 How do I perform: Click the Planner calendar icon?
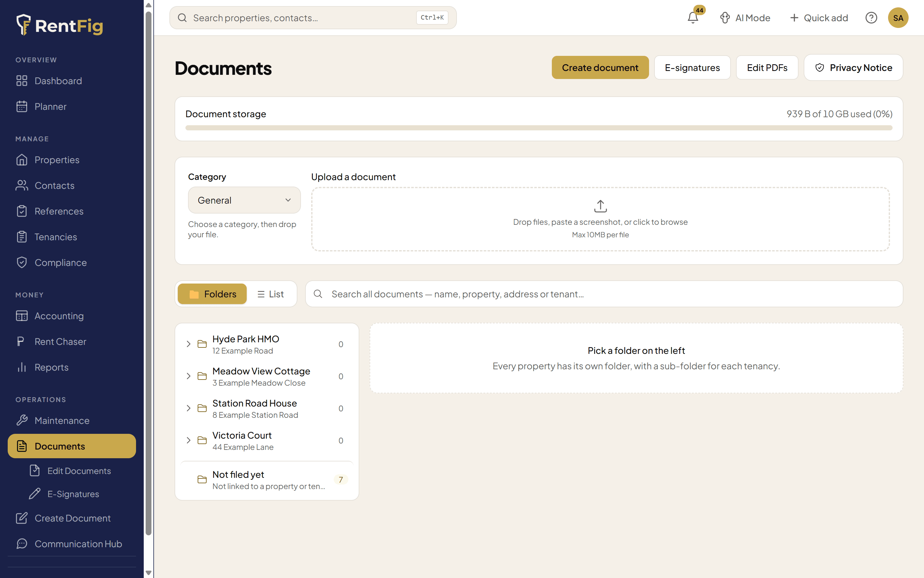(x=22, y=106)
